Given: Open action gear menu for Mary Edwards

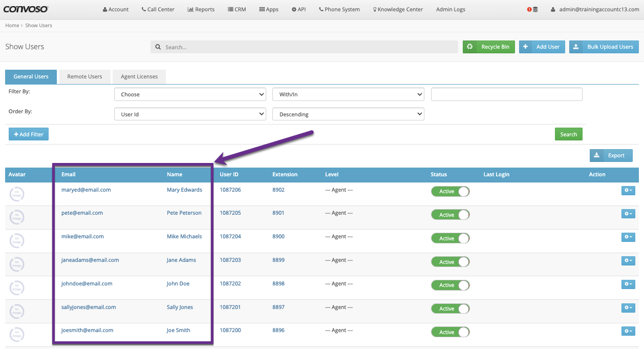Looking at the screenshot, I should [628, 190].
